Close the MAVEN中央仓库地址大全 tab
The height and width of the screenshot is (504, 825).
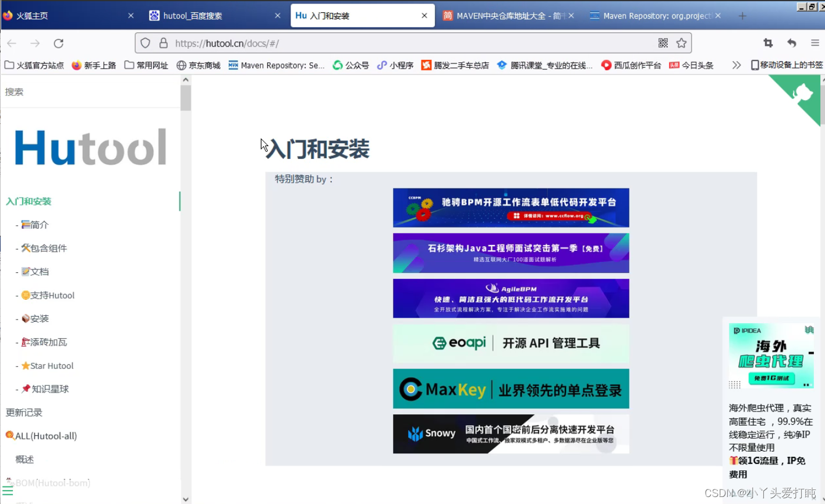[571, 16]
